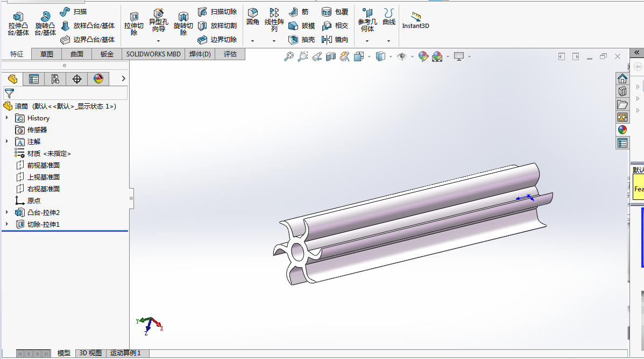This screenshot has width=644, height=359.
Task: Expand Linear Pattern dropdown arrow
Action: 274,41
